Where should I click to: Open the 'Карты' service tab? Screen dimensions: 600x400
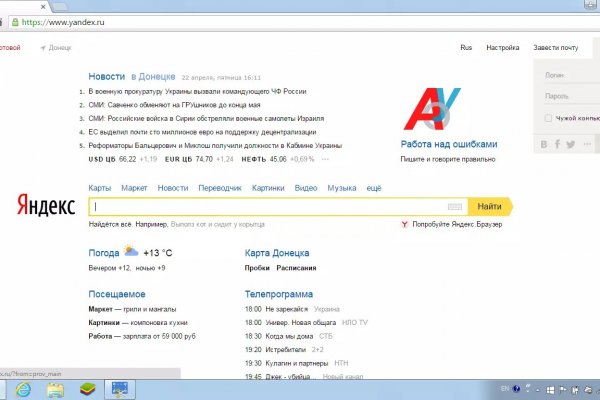99,188
